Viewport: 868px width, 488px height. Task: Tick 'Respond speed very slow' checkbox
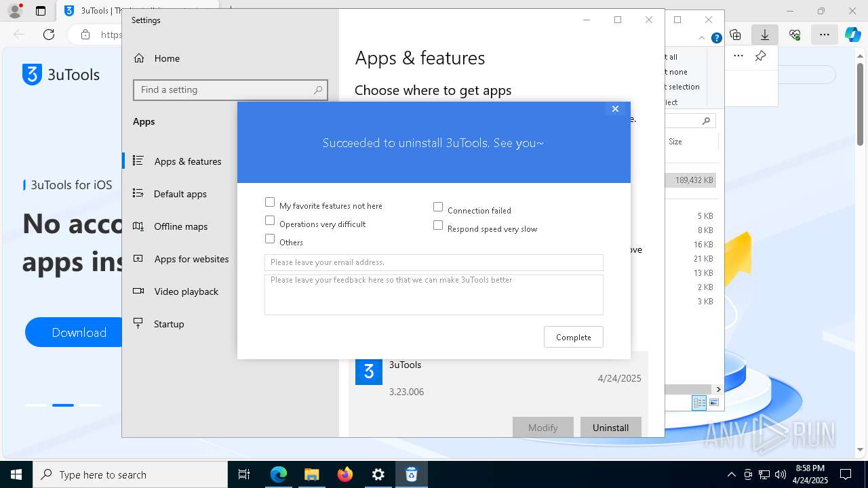coord(438,225)
